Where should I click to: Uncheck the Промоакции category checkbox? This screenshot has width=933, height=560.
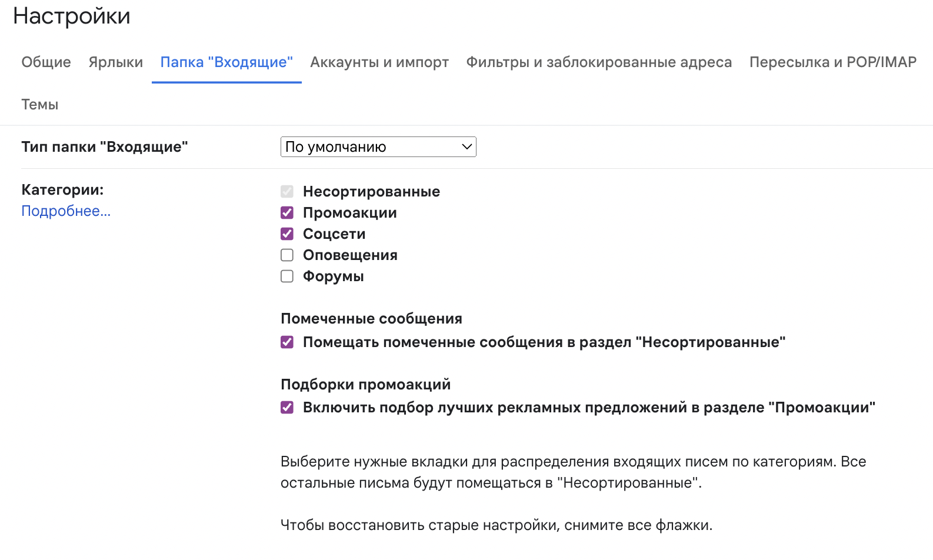coord(287,212)
